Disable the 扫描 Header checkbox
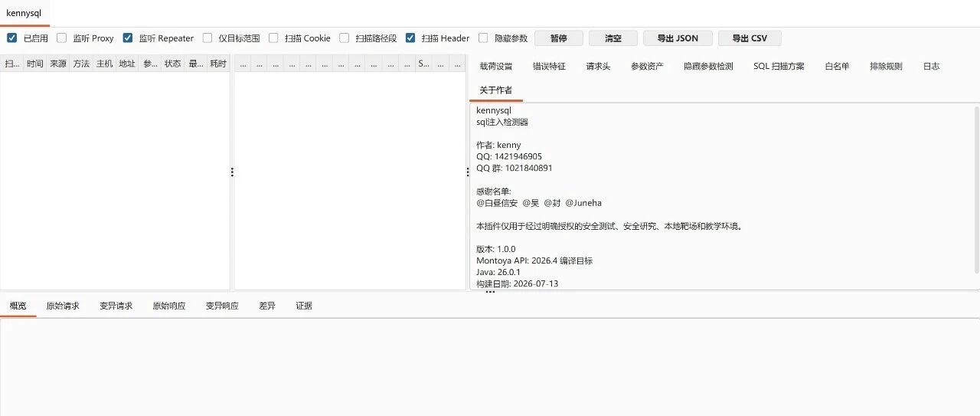Image resolution: width=980 pixels, height=416 pixels. [410, 38]
